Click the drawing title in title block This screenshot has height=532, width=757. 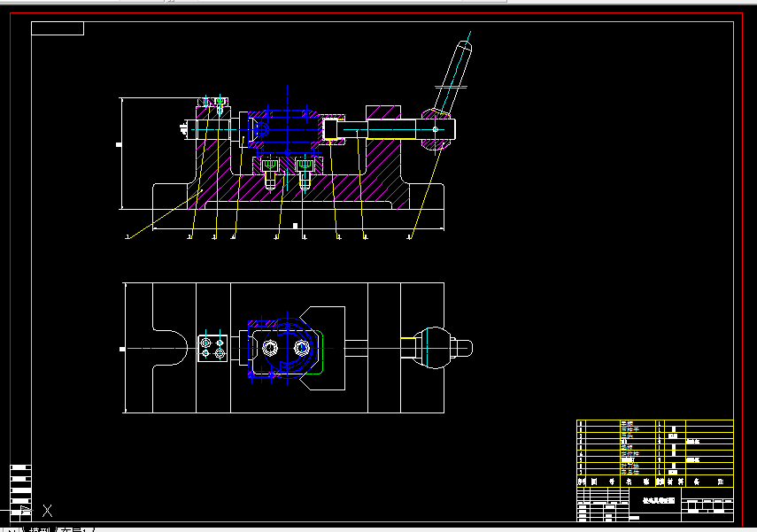point(659,501)
